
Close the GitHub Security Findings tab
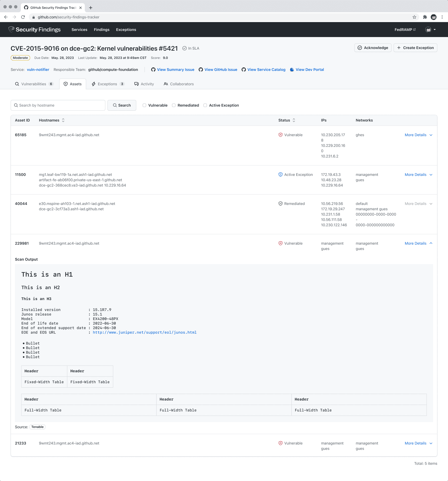[x=81, y=8]
